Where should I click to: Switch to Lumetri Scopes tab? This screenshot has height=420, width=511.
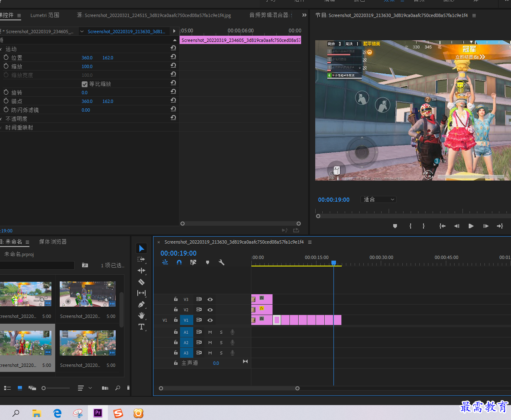click(45, 15)
